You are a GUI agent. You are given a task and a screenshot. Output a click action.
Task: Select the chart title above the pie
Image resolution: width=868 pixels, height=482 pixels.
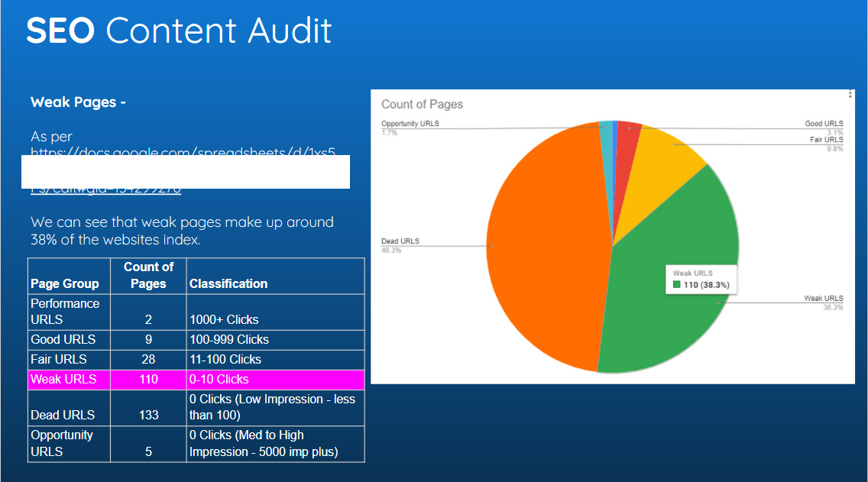pyautogui.click(x=422, y=104)
